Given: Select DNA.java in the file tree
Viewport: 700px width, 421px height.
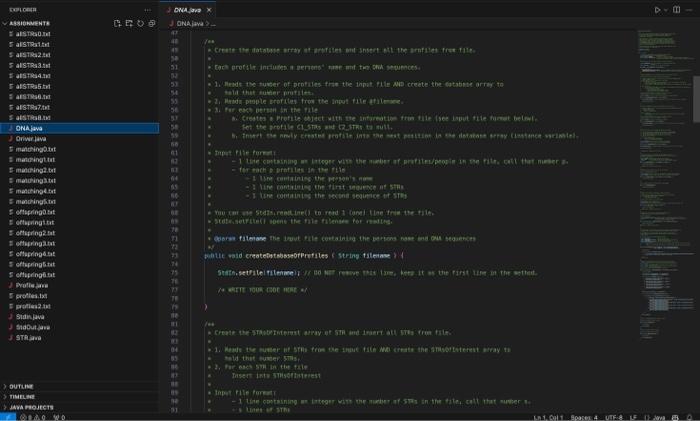Looking at the screenshot, I should click(x=79, y=129).
